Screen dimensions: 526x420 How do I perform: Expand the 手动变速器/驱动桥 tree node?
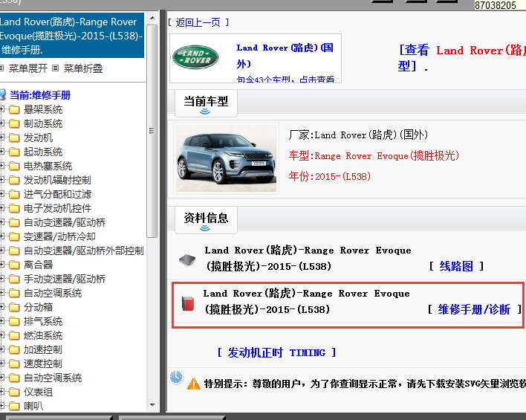pos(1,279)
